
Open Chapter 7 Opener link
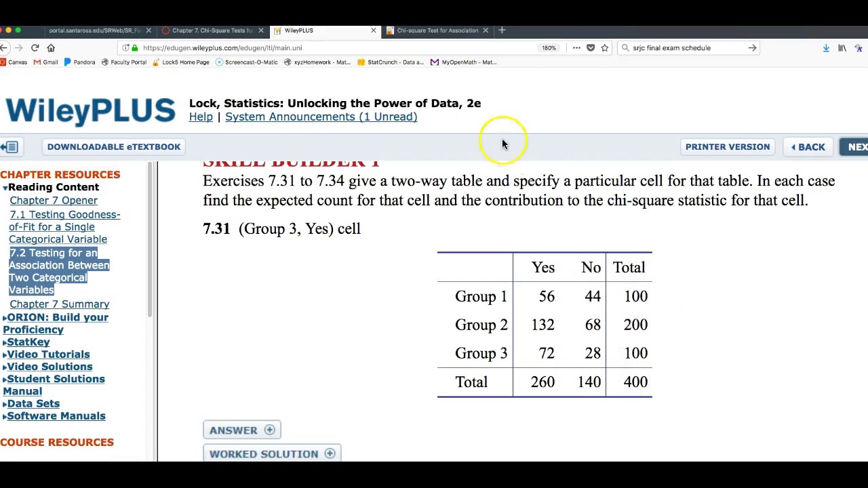[x=54, y=201]
